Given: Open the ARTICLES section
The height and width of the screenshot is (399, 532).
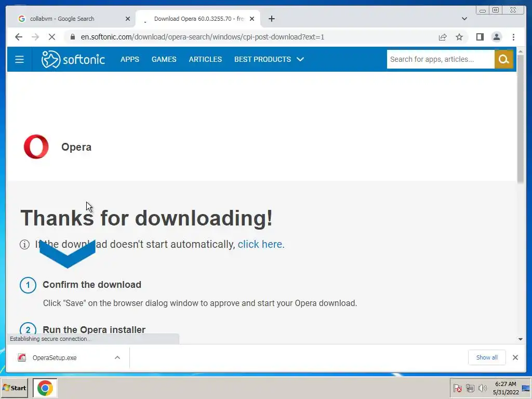Looking at the screenshot, I should coord(205,59).
